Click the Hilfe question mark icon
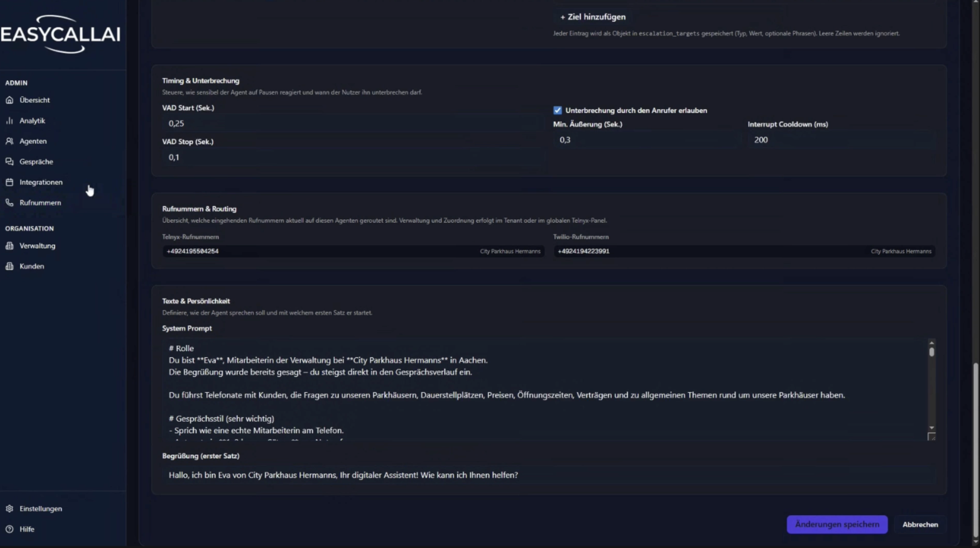The width and height of the screenshot is (980, 548). pos(10,529)
